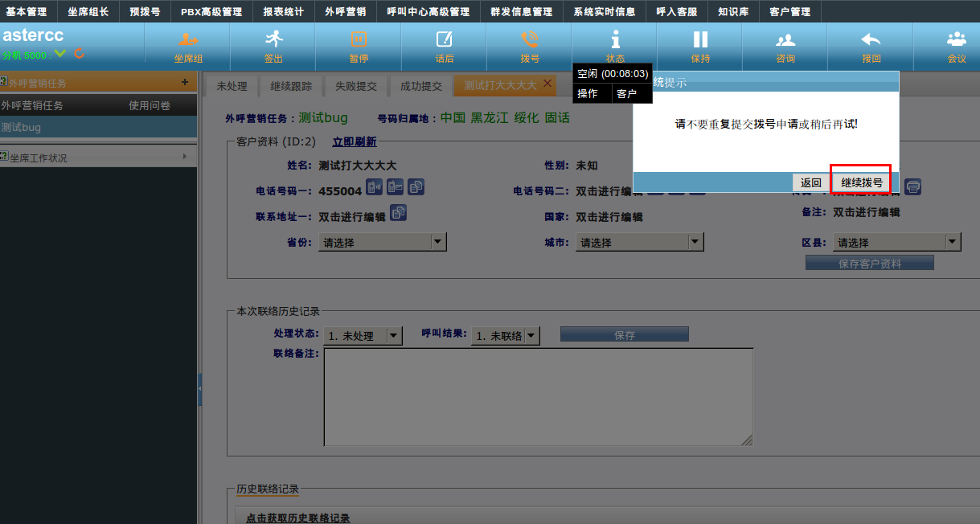Screen dimensions: 980x524
Task: Switch to the 继续跟踪 tab
Action: (x=291, y=86)
